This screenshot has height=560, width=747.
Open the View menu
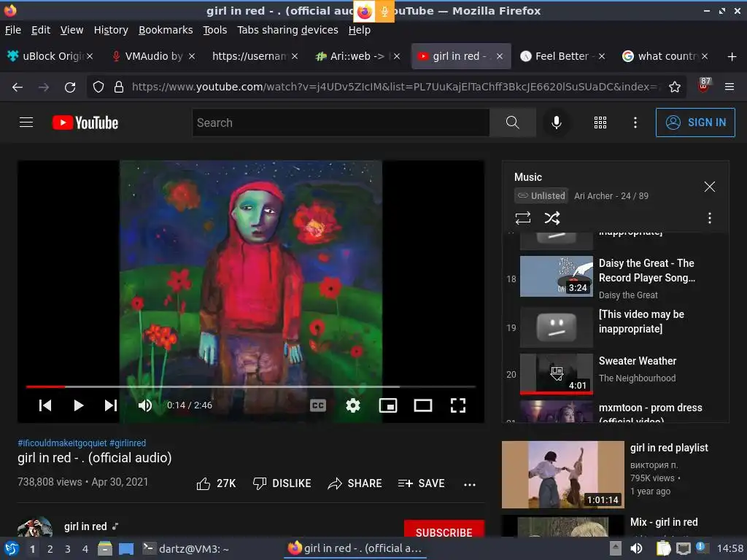point(72,30)
